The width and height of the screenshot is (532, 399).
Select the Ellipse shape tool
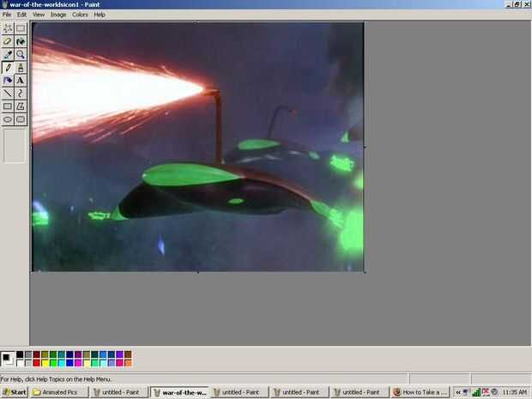[8, 119]
